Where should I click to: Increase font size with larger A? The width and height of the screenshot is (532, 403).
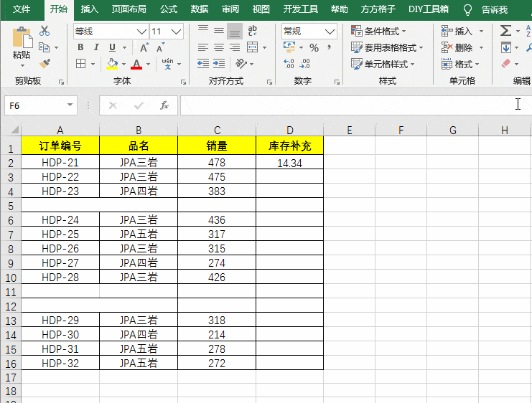pos(144,47)
